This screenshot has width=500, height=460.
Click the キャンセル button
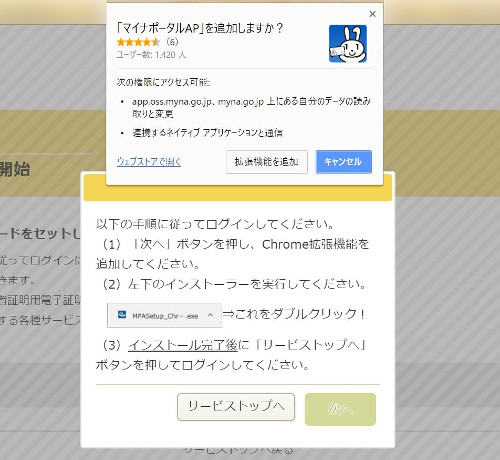344,162
